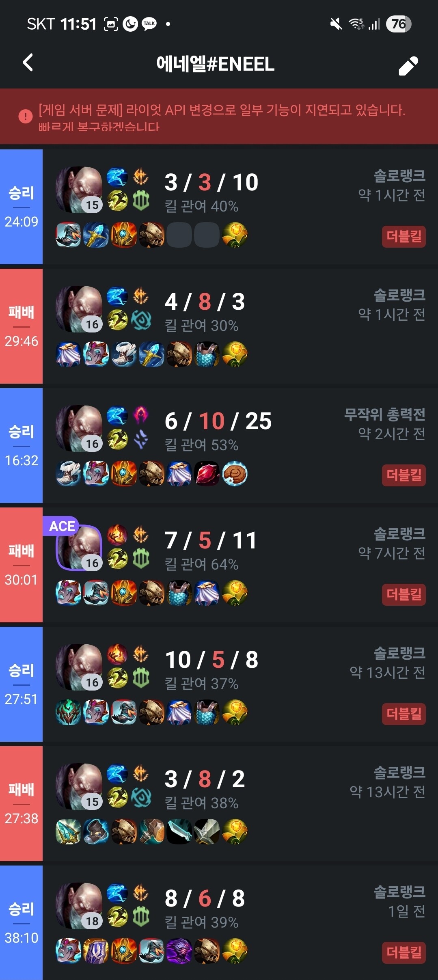Tap the 에네엘#ENEEL summoner name title

216,64
